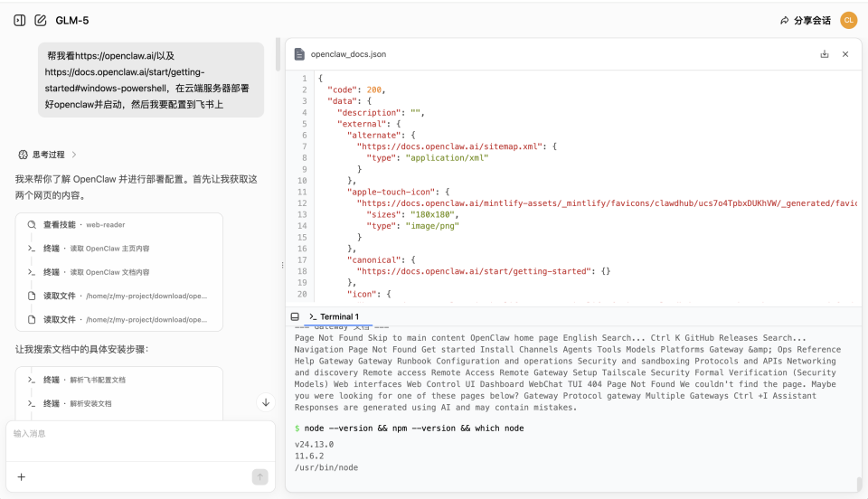868x499 pixels.
Task: Jump to bottom with down arrow button
Action: (x=266, y=402)
